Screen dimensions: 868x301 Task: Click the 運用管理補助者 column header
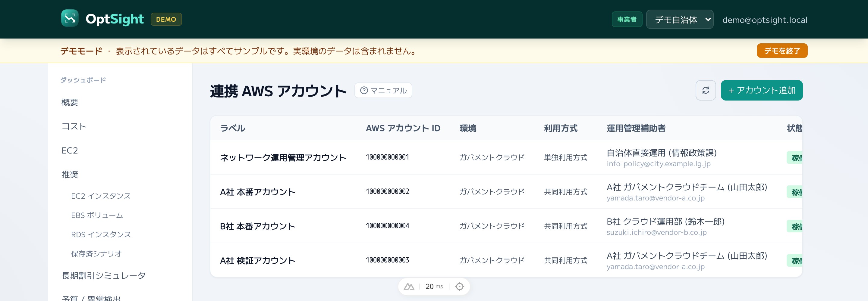click(636, 128)
